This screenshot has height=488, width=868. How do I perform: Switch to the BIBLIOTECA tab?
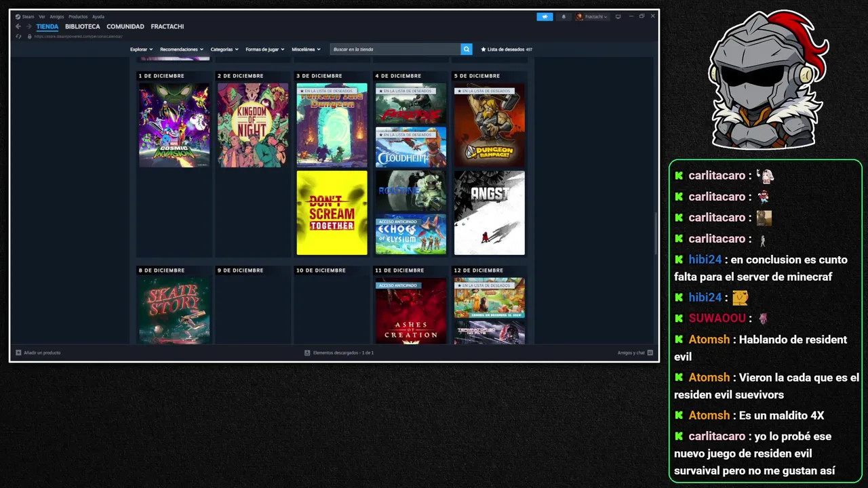pos(83,26)
